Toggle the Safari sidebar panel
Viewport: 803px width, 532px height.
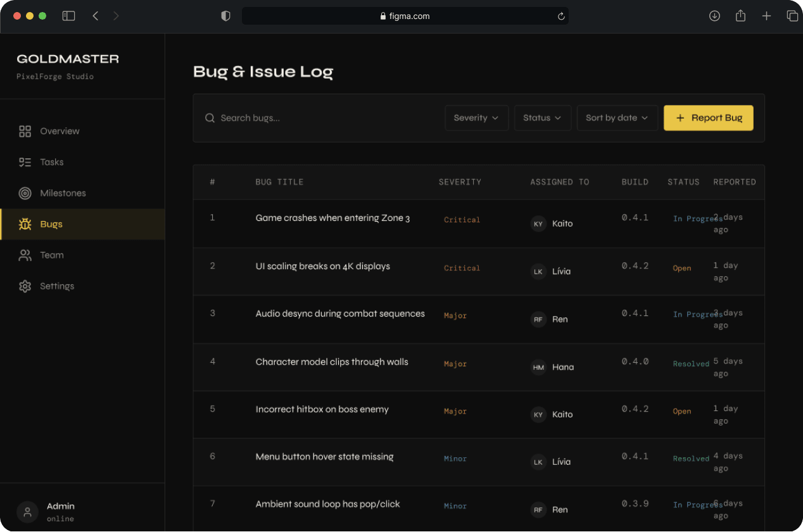point(68,15)
